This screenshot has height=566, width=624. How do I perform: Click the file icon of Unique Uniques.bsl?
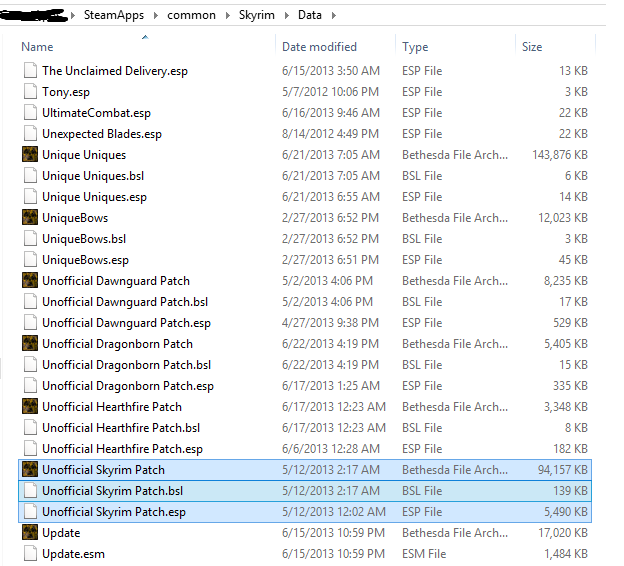(30, 176)
